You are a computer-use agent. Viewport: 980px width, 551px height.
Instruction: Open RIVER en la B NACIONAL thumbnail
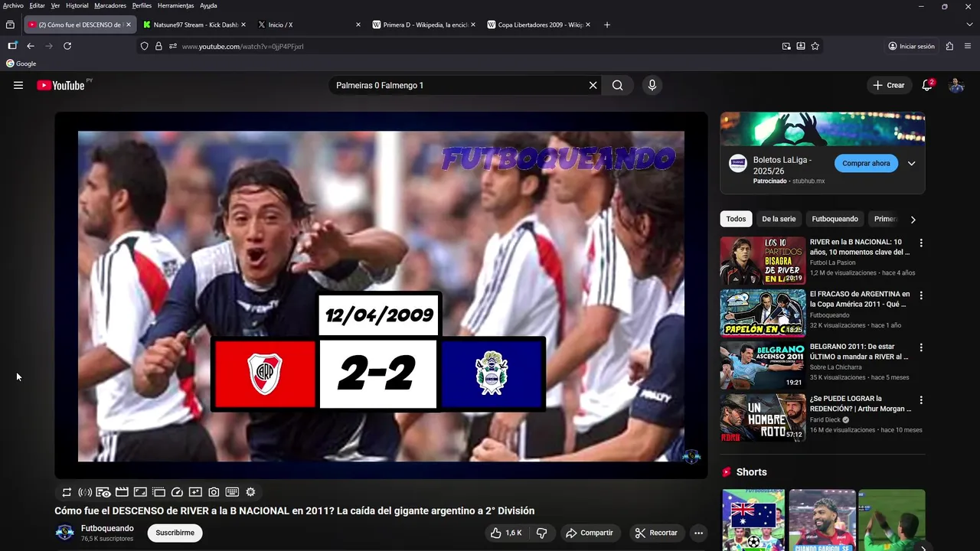coord(763,261)
